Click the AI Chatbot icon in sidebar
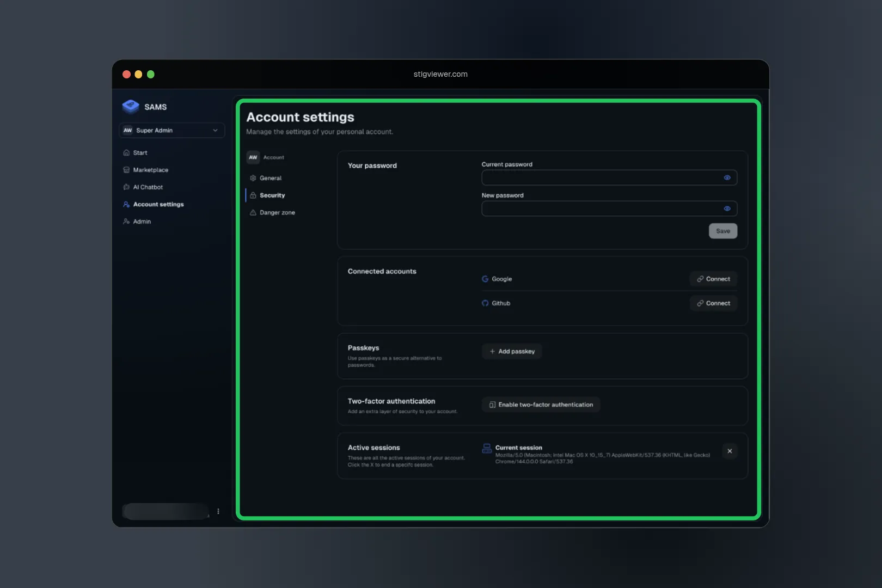Image resolution: width=882 pixels, height=588 pixels. 126,187
